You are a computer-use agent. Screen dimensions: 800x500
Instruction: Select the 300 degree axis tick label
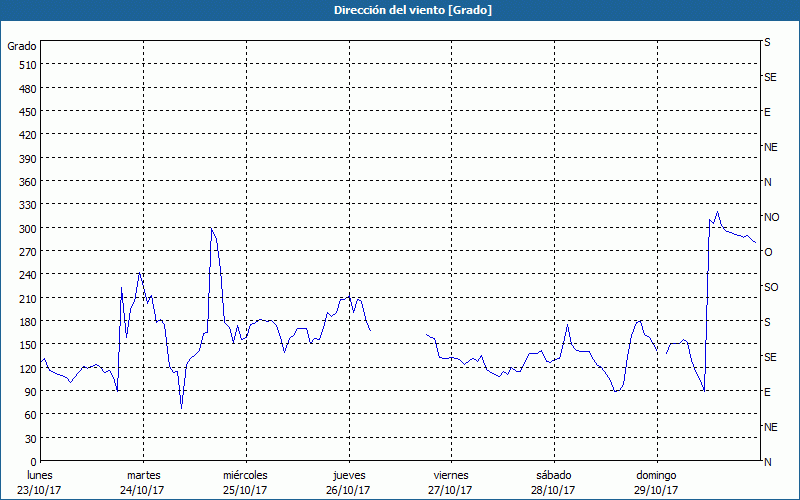click(27, 228)
